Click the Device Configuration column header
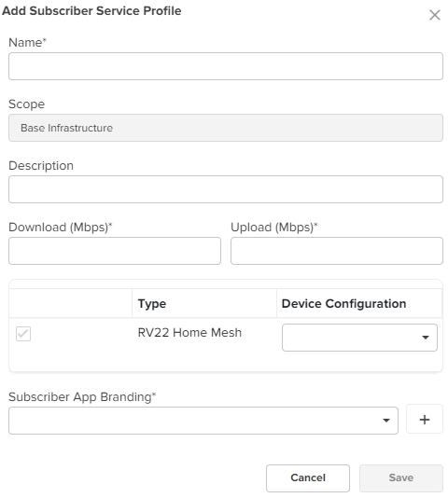The image size is (448, 498). 343,304
